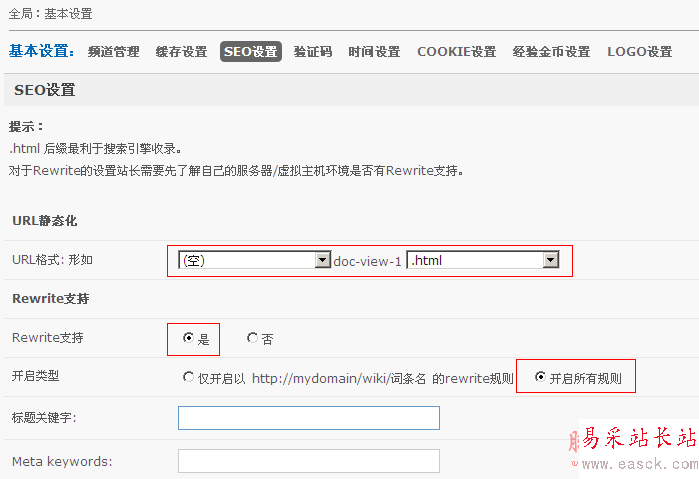
Task: Switch to the 缓存设置 tab
Action: (181, 52)
